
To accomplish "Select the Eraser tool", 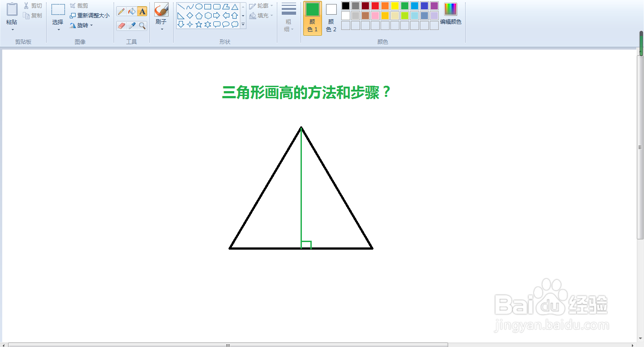I will (x=121, y=26).
